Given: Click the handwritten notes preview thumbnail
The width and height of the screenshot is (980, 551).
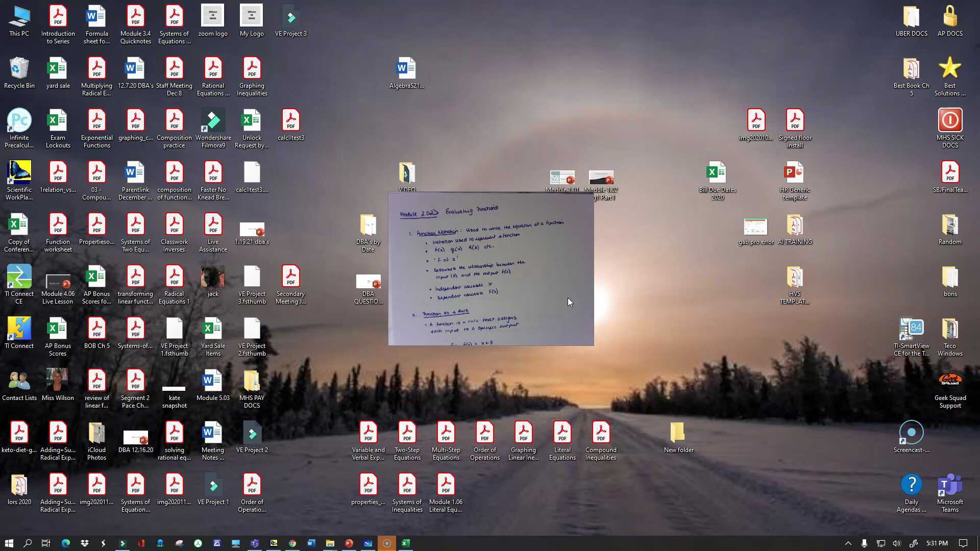Looking at the screenshot, I should pos(491,269).
